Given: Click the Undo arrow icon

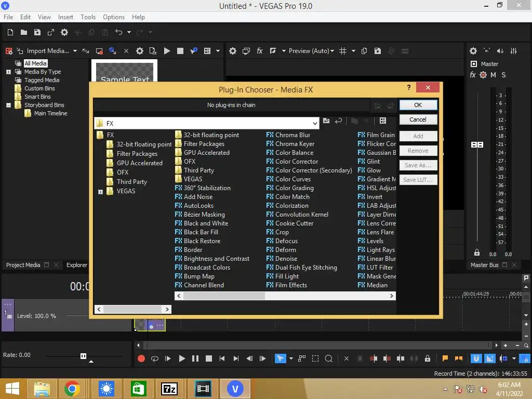Looking at the screenshot, I should 119,32.
